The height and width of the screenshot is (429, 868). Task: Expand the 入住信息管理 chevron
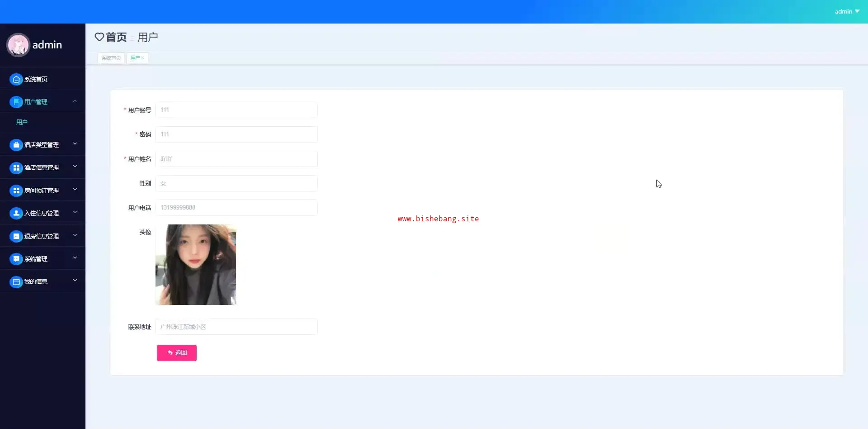(75, 212)
